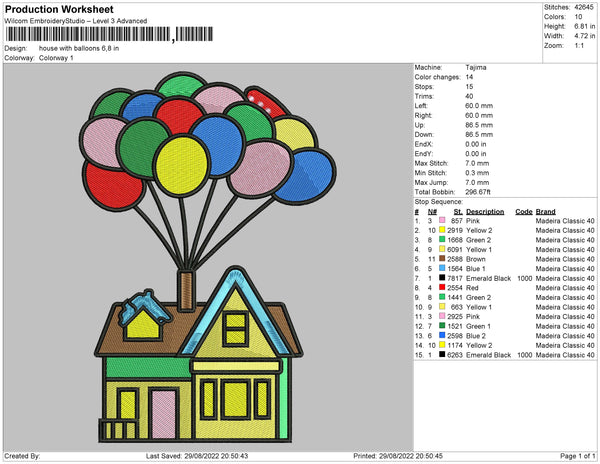This screenshot has width=600, height=464.
Task: Pick the black swatch in stop row 15
Action: coord(442,355)
